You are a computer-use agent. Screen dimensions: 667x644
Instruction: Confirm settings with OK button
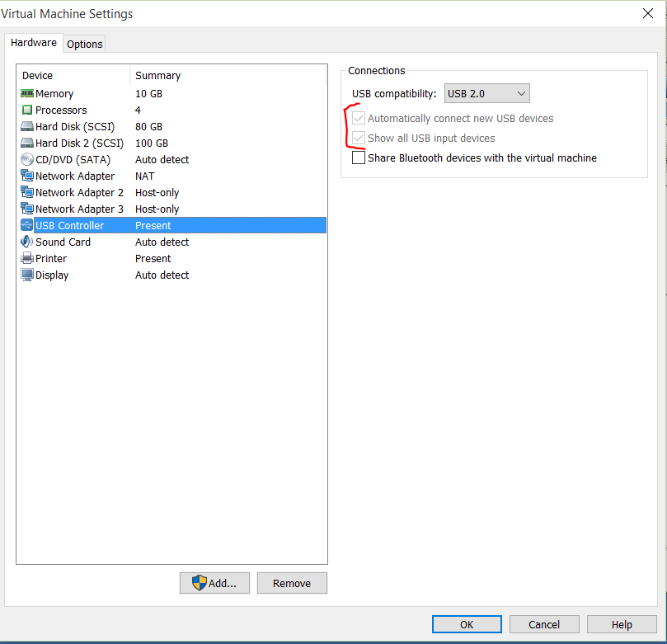point(467,624)
